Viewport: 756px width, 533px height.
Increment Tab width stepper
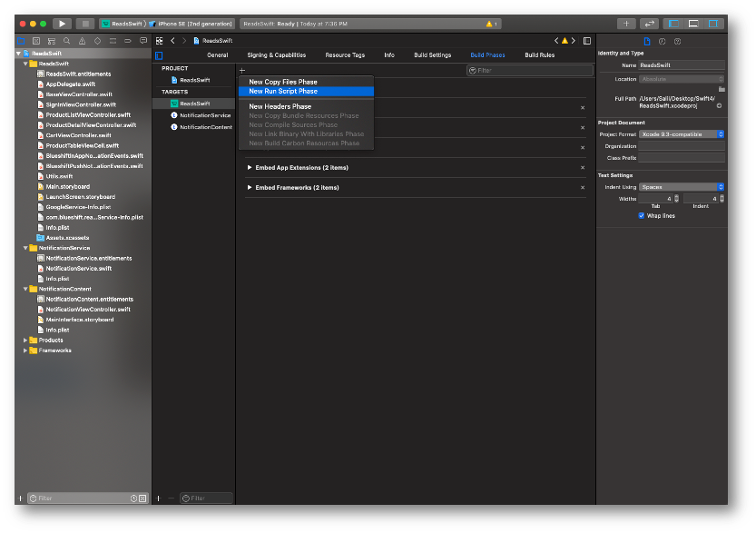pos(676,197)
